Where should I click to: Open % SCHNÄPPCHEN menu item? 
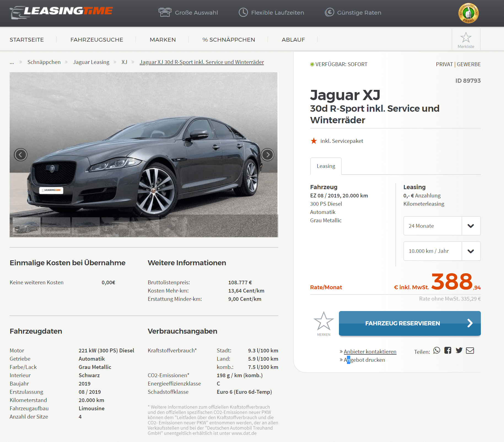229,40
